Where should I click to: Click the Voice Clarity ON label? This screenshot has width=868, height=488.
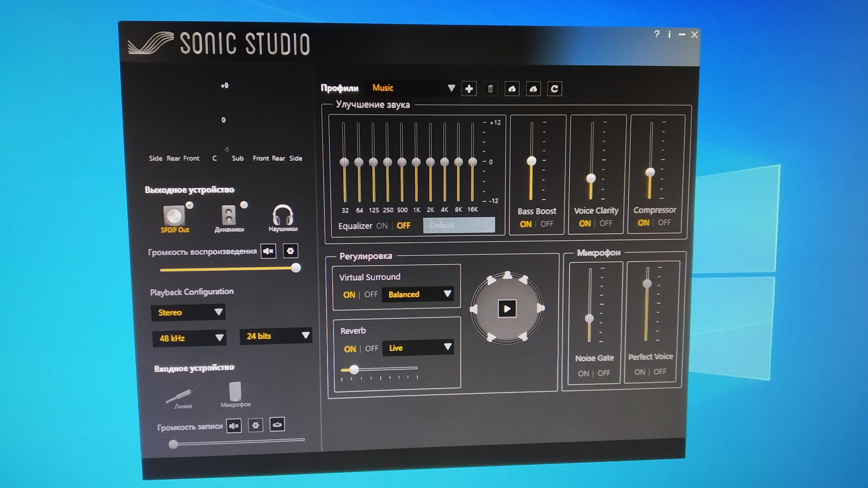(585, 223)
